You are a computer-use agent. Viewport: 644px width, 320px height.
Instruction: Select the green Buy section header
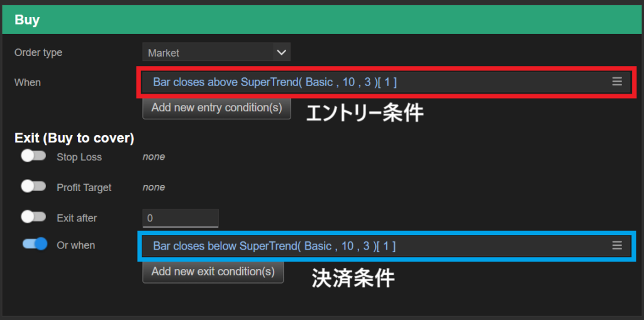tap(321, 20)
